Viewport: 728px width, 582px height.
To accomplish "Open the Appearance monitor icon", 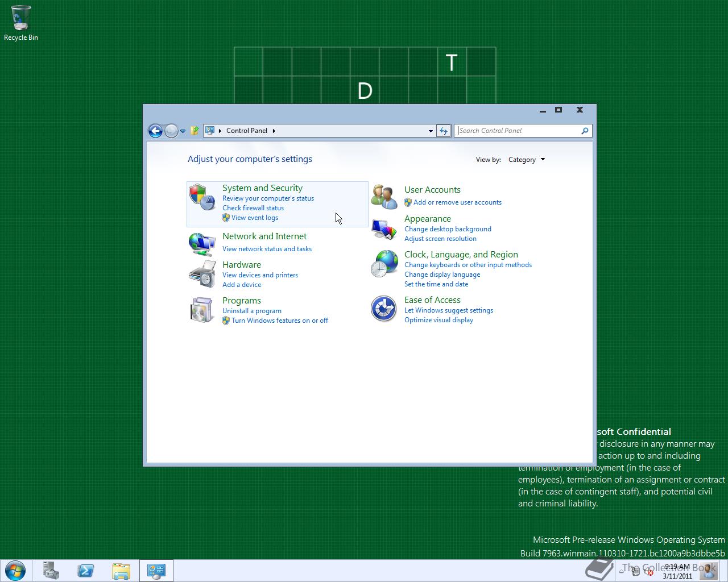I will coord(384,230).
